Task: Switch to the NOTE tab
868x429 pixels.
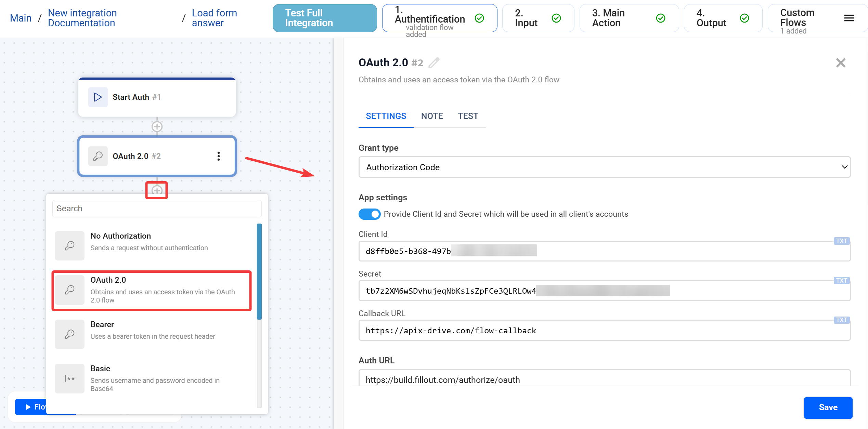Action: click(x=432, y=116)
